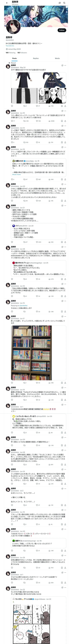The height and width of the screenshot is (644, 72).
Task: Like the pinned May 24 post
Action: point(38,106)
